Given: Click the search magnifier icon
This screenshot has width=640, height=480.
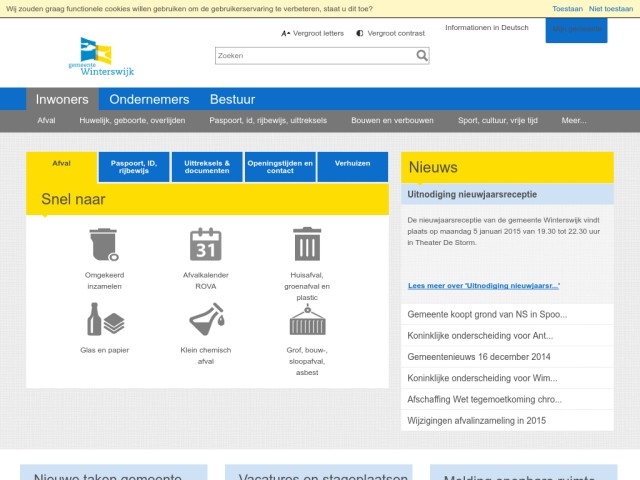Looking at the screenshot, I should pos(422,56).
